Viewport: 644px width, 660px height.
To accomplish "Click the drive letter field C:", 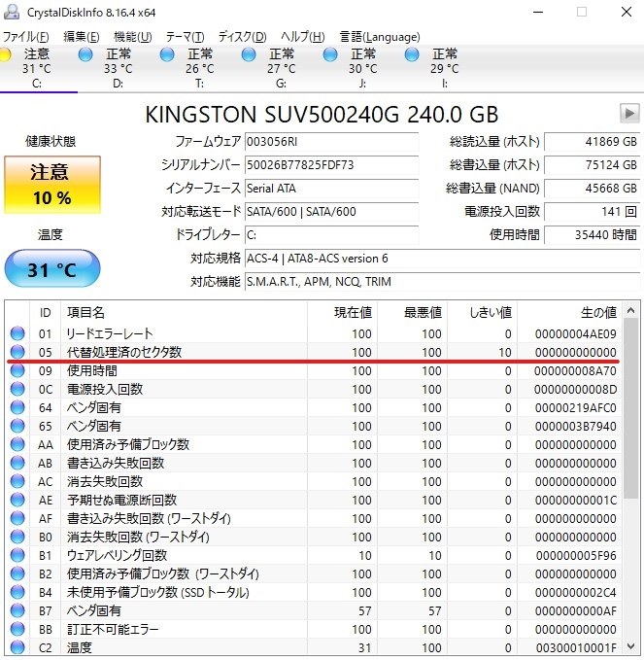I will (332, 235).
